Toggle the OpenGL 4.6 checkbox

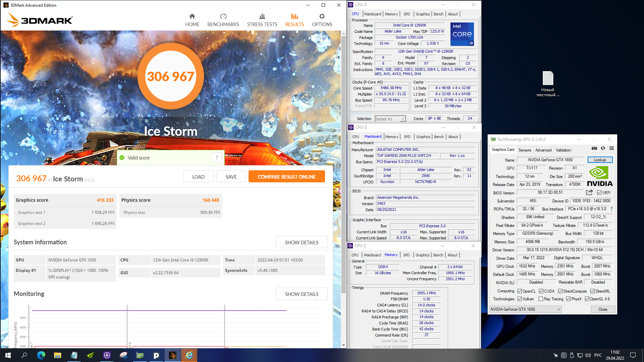pos(587,299)
